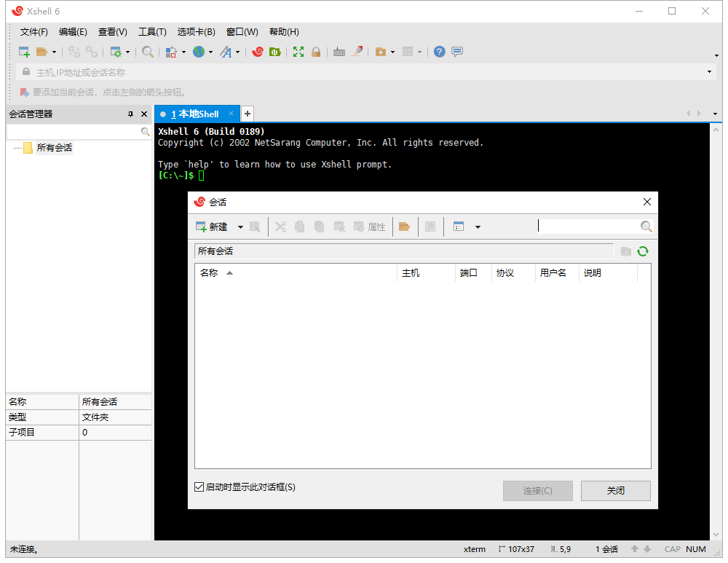Click the bookmark arrow icon to add current session
The image size is (728, 563).
(x=24, y=92)
